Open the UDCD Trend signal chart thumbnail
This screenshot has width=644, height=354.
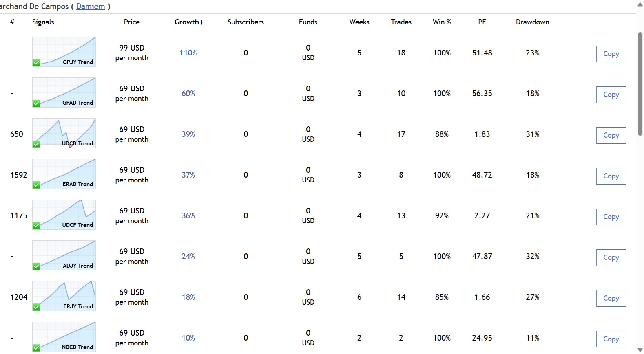[x=64, y=133]
